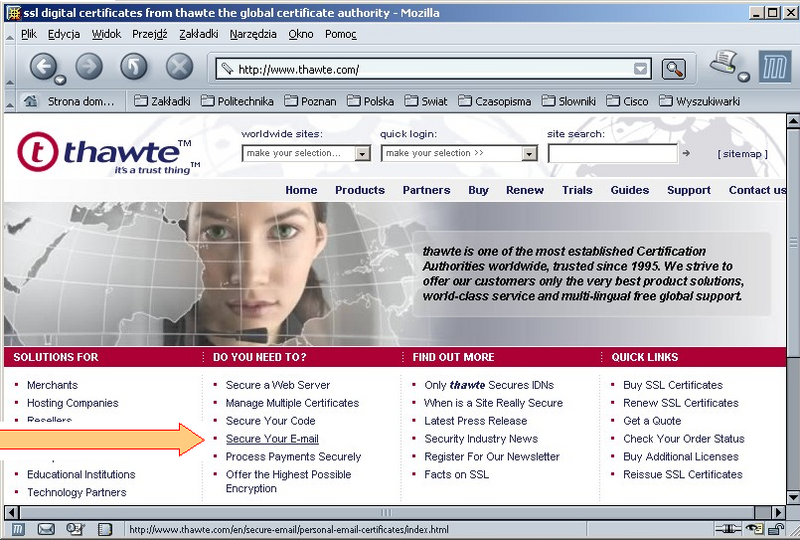The image size is (800, 540).
Task: Click the Forward navigation button
Action: [x=89, y=66]
